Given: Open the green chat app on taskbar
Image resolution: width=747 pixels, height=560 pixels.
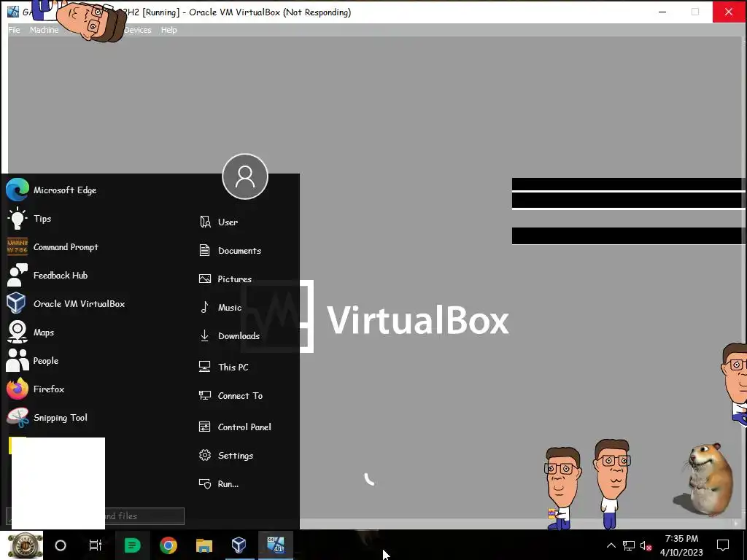Looking at the screenshot, I should 132,545.
